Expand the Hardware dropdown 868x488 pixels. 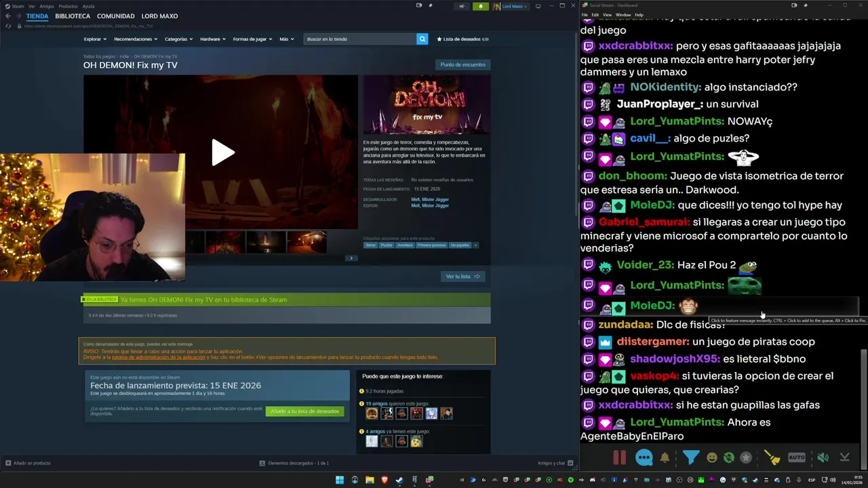click(212, 39)
